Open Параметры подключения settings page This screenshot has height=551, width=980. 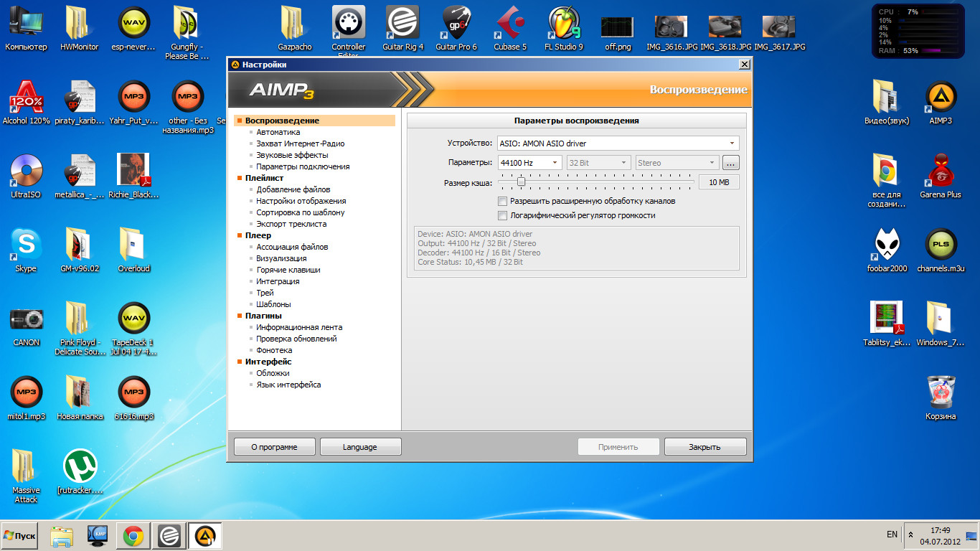tap(303, 166)
